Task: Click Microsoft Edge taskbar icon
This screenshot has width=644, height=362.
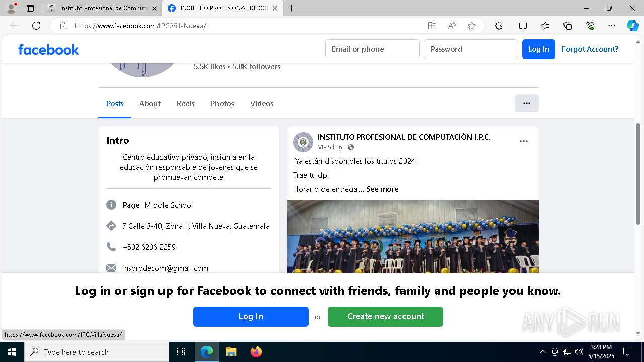Action: coord(207,352)
